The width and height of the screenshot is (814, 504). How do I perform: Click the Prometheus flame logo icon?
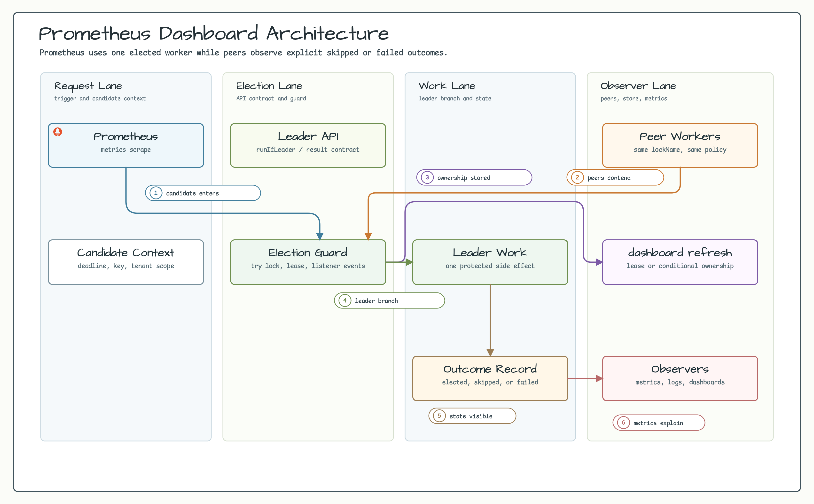(x=58, y=132)
